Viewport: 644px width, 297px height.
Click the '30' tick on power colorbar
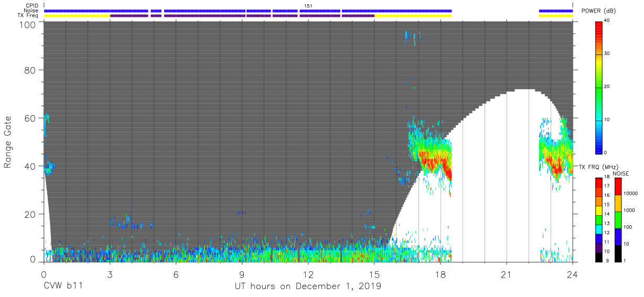pos(607,54)
